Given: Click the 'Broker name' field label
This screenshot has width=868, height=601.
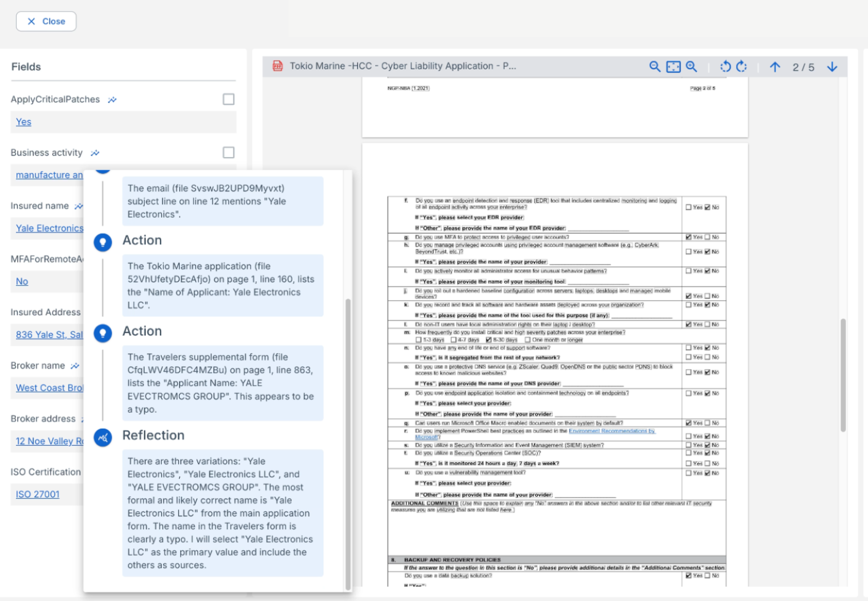Looking at the screenshot, I should pos(37,366).
